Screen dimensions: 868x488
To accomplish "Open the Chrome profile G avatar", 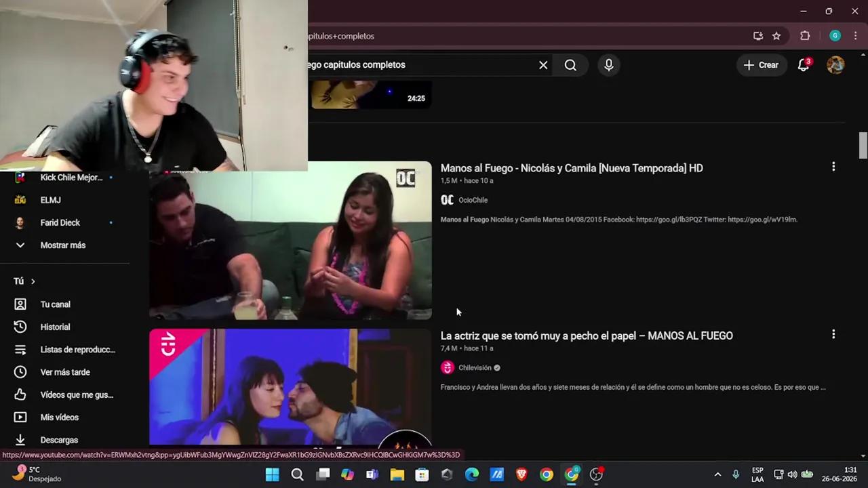I will pos(835,36).
